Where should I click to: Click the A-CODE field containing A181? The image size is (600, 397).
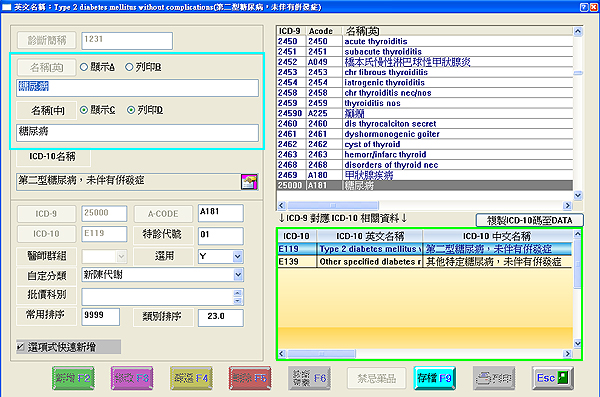coord(221,213)
